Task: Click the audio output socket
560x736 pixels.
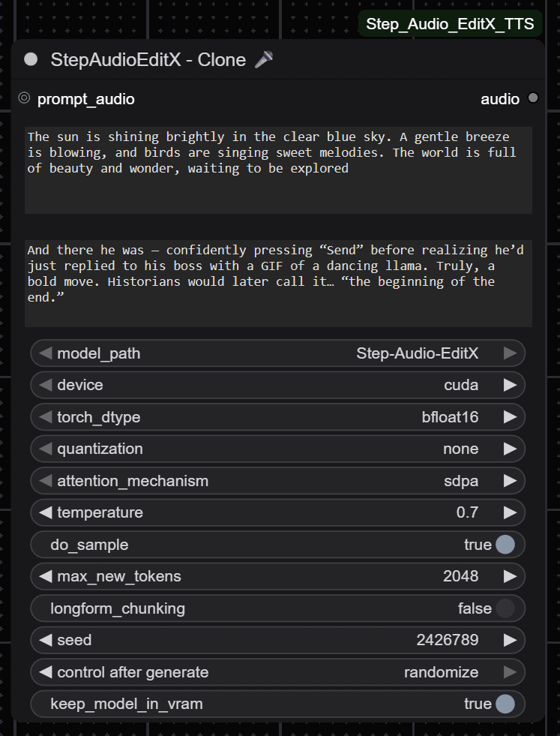Action: pyautogui.click(x=533, y=98)
